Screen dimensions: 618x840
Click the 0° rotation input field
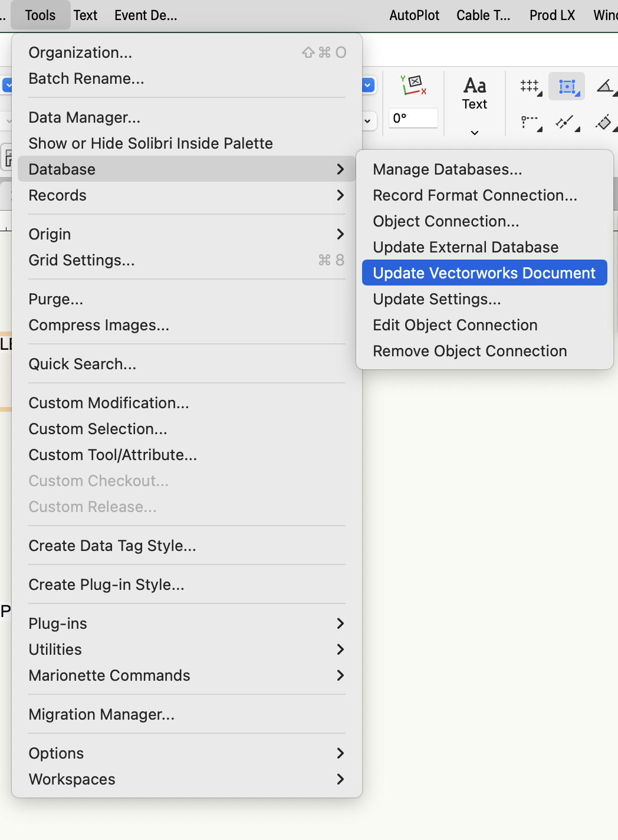point(413,118)
